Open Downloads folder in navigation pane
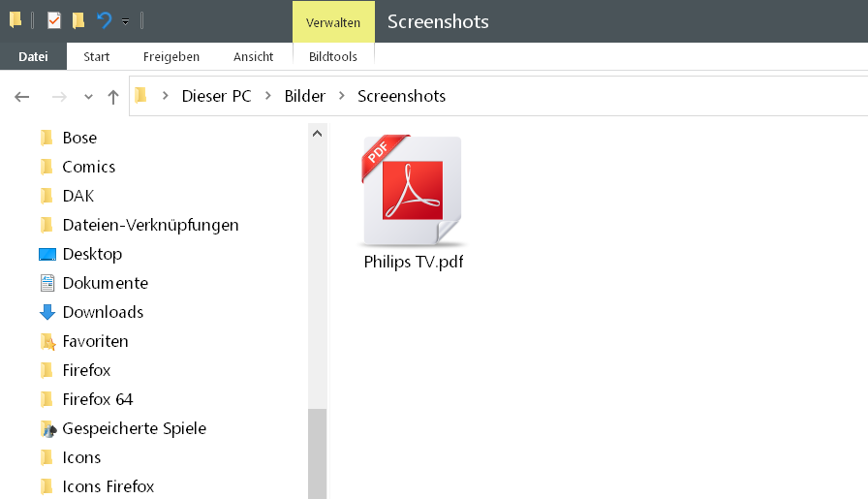Viewport: 868px width, 499px height. (x=103, y=312)
